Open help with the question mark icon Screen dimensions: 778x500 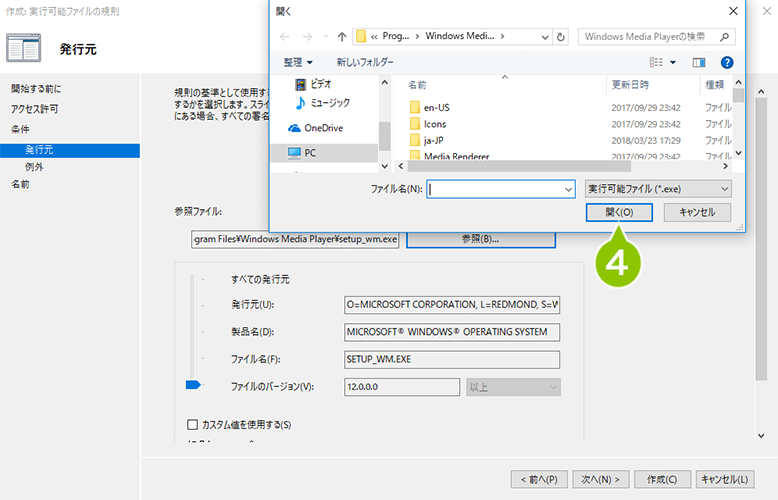pos(727,62)
